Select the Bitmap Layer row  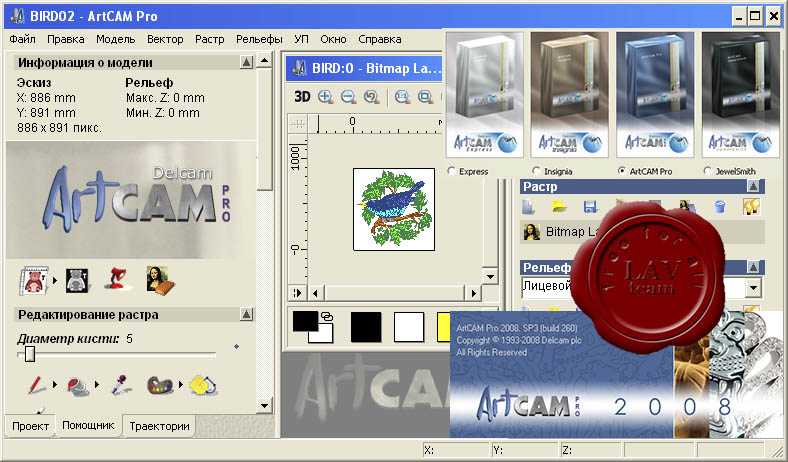[x=642, y=232]
